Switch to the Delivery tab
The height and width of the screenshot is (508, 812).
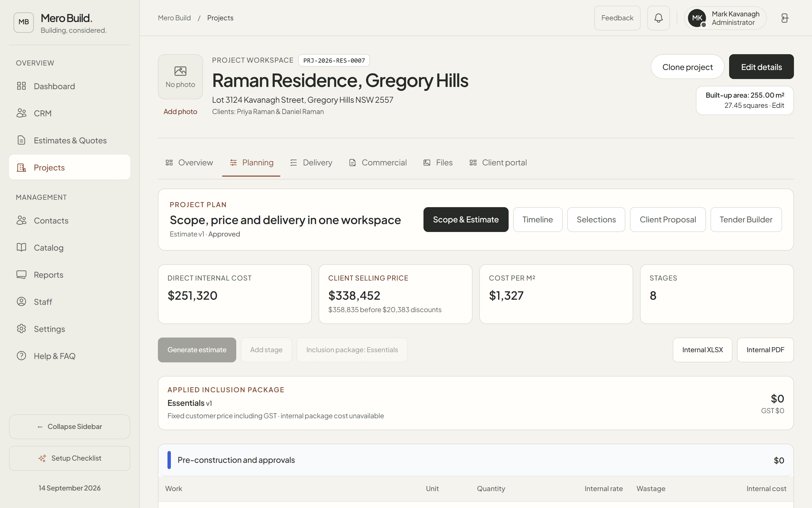pyautogui.click(x=311, y=163)
